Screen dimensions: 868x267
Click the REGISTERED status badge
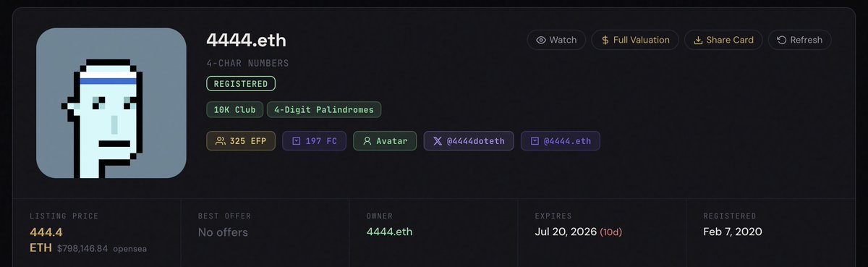(241, 84)
